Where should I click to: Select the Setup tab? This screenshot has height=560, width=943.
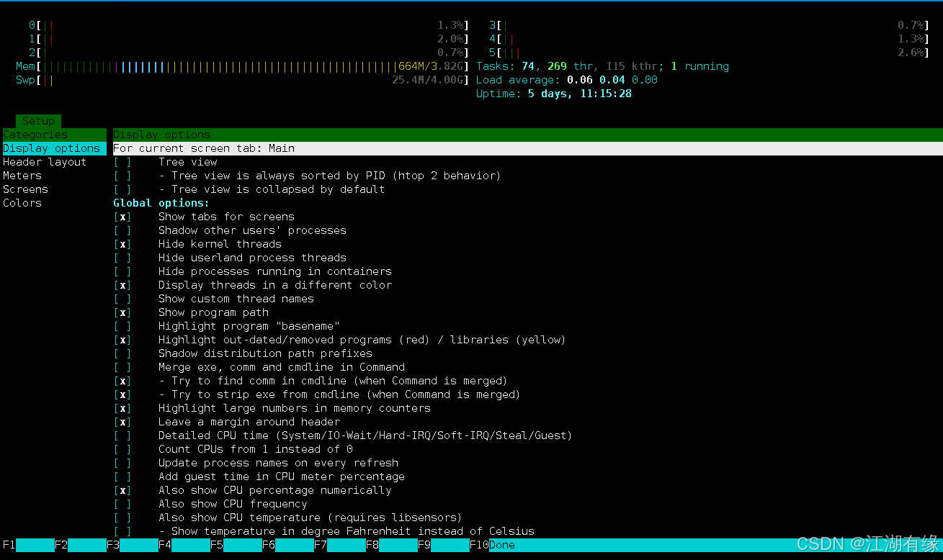(x=38, y=121)
